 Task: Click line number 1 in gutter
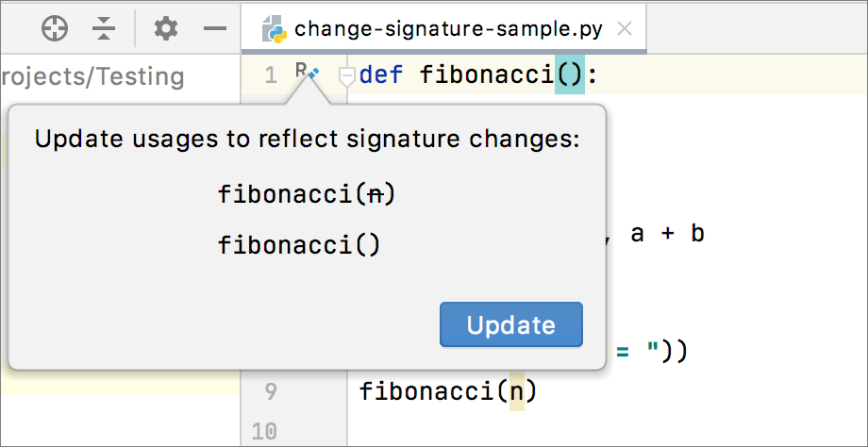(271, 75)
